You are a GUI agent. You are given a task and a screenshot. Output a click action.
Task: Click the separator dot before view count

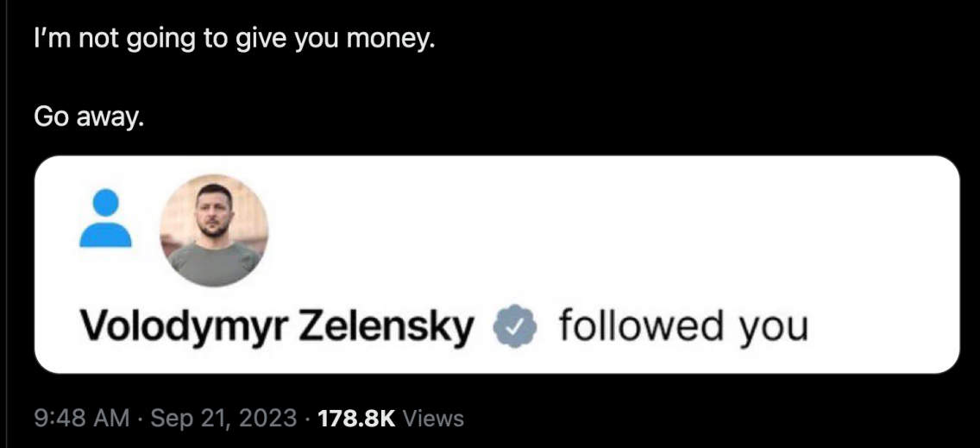pyautogui.click(x=308, y=420)
